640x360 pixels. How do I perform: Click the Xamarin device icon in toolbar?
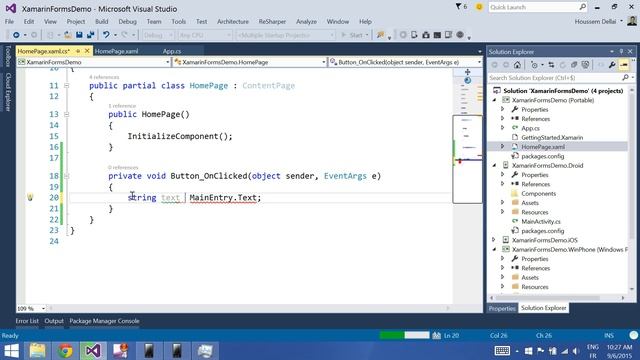click(414, 35)
